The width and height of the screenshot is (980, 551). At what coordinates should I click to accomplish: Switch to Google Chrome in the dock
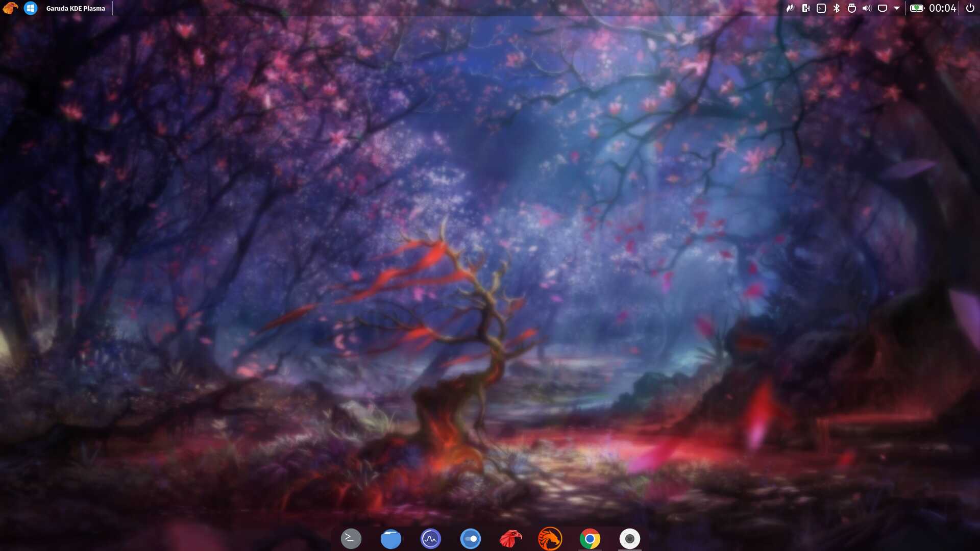[590, 539]
